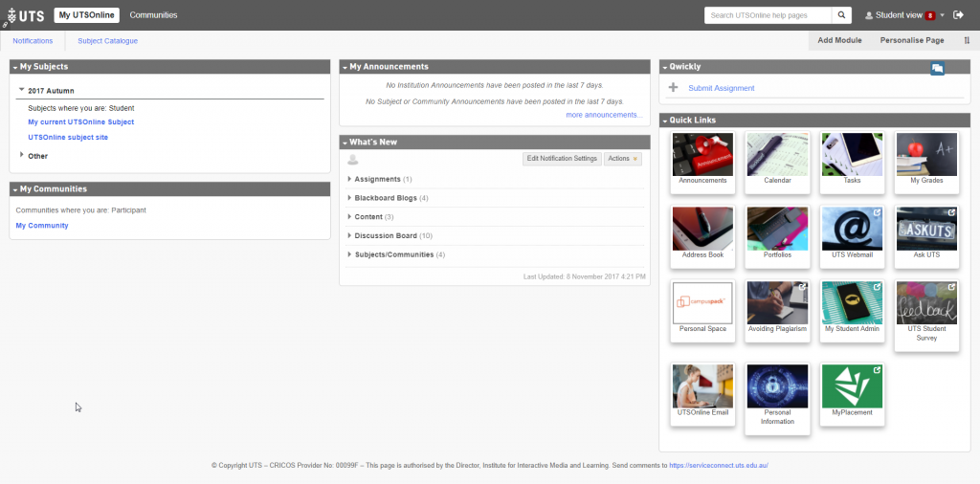
Task: Collapse the What's New module
Action: coord(345,143)
